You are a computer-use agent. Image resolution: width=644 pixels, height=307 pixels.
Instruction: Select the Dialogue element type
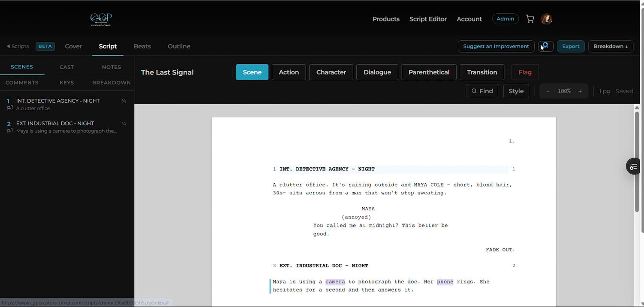[377, 72]
